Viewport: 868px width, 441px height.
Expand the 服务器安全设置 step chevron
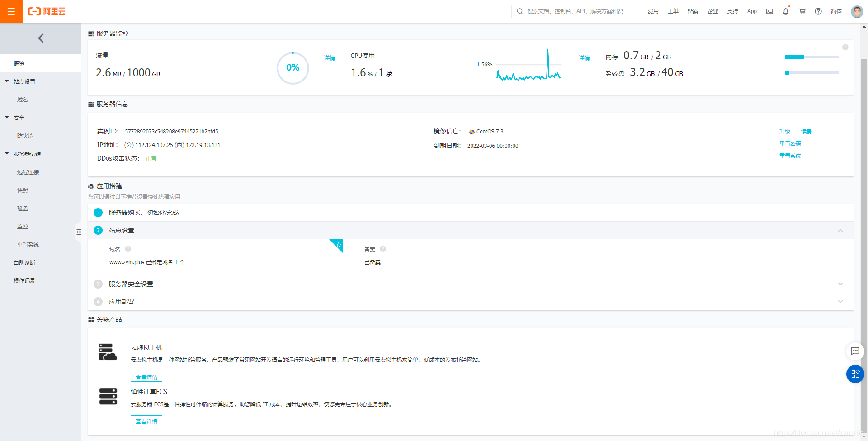pos(840,284)
